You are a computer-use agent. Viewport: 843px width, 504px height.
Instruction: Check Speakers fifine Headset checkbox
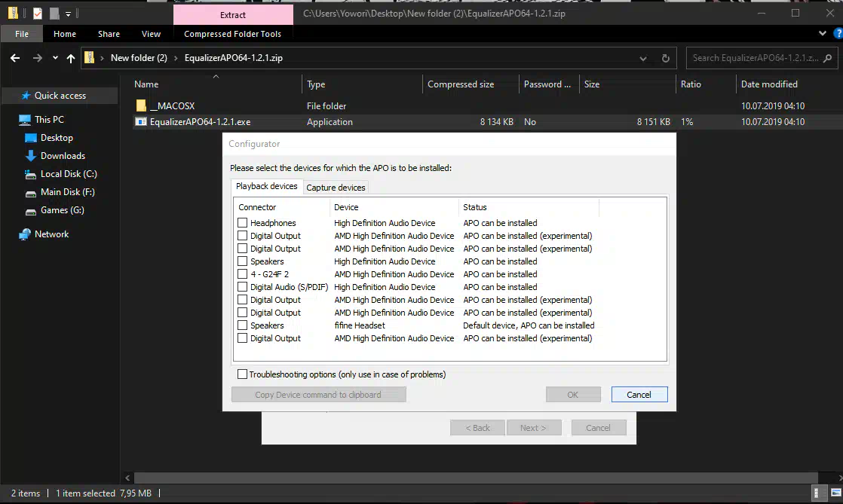(x=243, y=325)
